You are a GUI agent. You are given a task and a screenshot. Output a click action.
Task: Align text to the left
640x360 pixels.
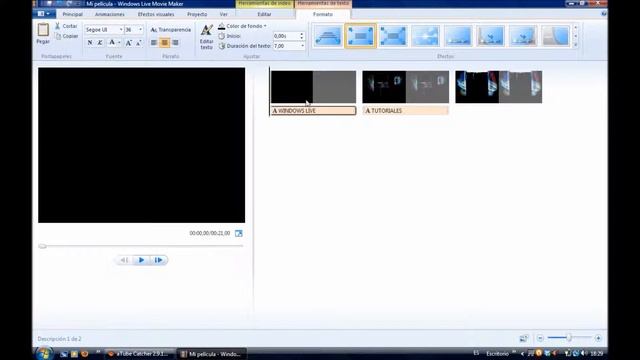click(x=154, y=42)
